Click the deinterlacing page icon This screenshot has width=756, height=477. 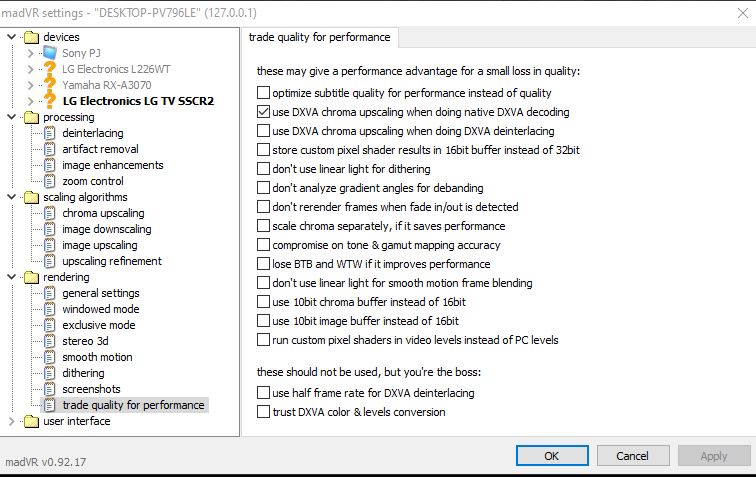click(x=50, y=133)
